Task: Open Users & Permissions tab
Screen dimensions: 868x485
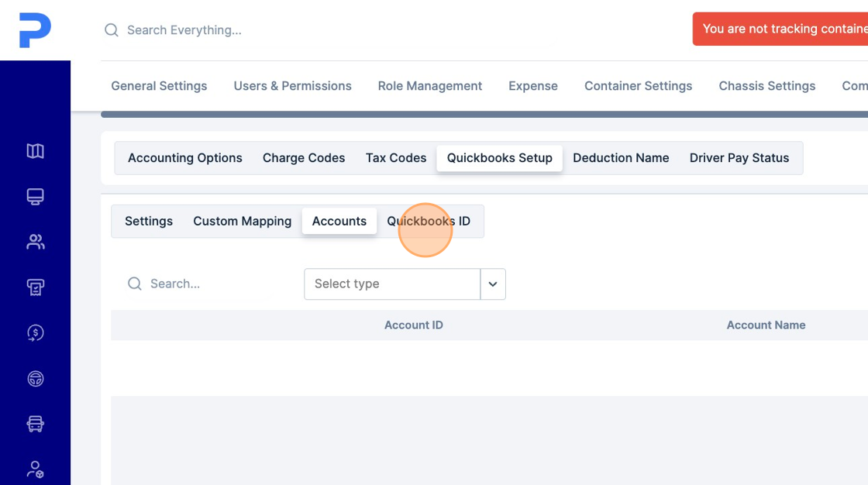Action: (292, 86)
